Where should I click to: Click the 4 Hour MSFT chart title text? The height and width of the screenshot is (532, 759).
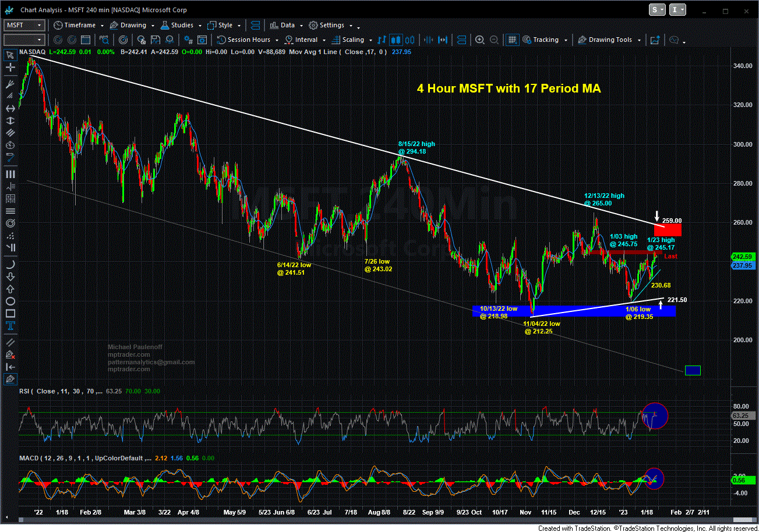(x=509, y=88)
